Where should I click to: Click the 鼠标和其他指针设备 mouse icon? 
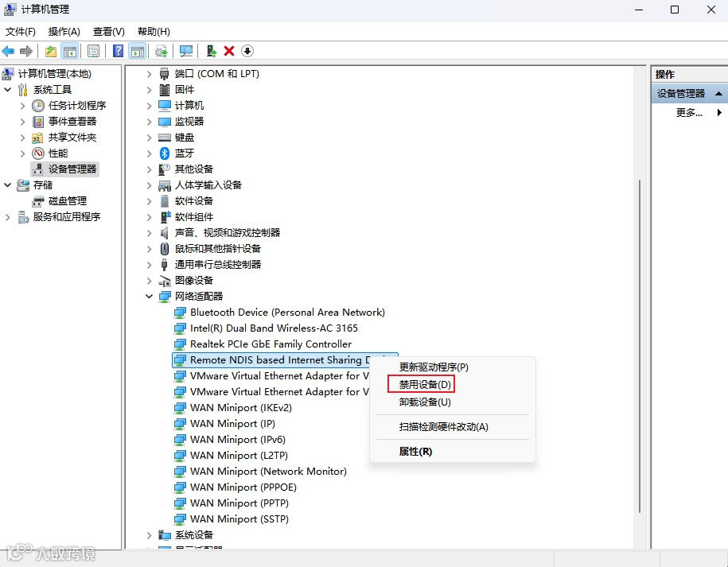[165, 249]
